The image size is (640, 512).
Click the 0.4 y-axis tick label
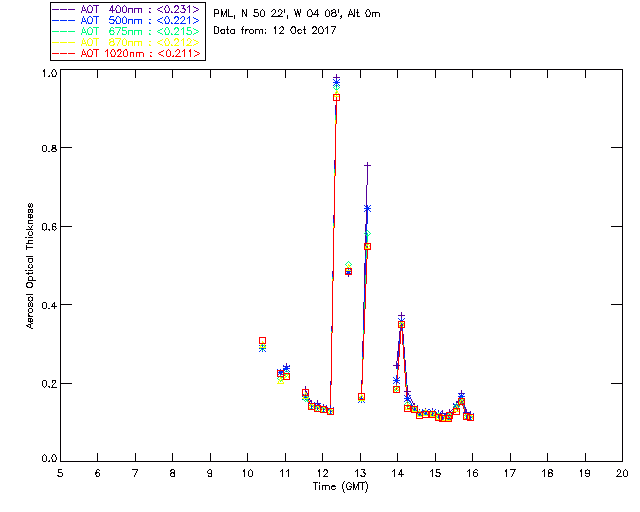click(49, 305)
